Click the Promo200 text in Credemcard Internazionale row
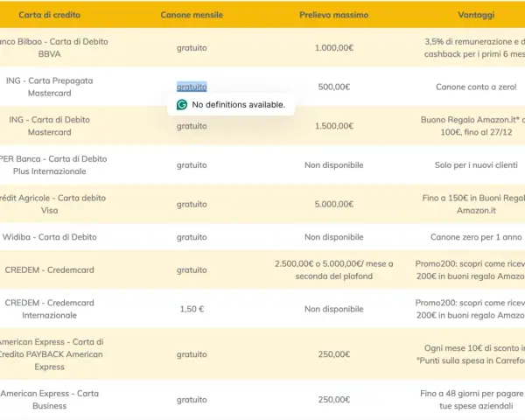The height and width of the screenshot is (420, 525). point(470,309)
